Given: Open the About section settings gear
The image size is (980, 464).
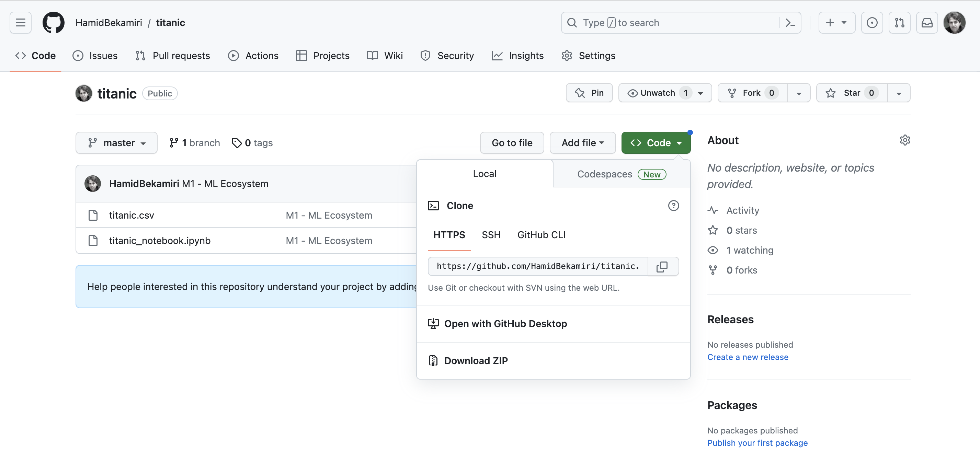Looking at the screenshot, I should tap(905, 140).
